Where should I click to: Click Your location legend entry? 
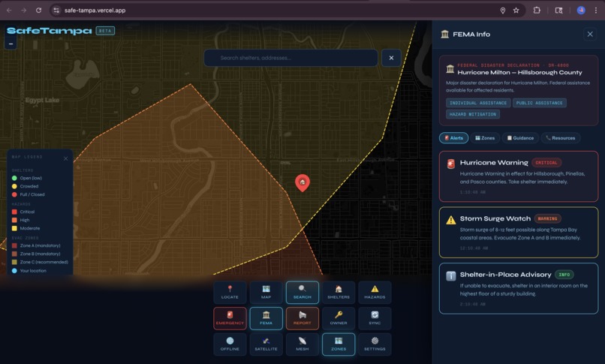tap(29, 271)
